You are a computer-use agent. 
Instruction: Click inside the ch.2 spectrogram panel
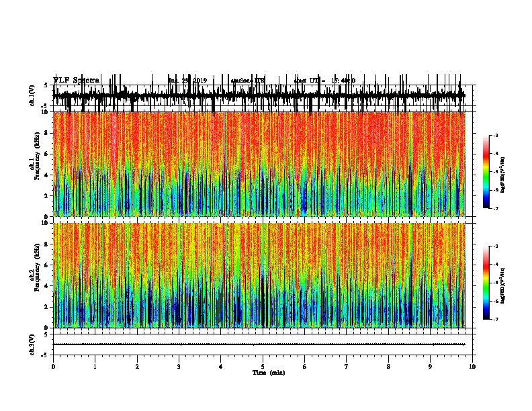coord(259,275)
